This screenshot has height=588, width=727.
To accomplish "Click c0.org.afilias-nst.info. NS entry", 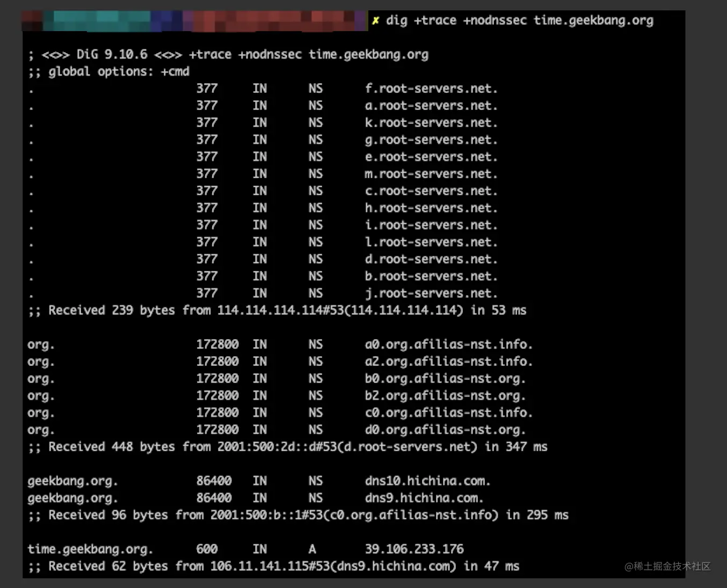I will click(x=449, y=413).
